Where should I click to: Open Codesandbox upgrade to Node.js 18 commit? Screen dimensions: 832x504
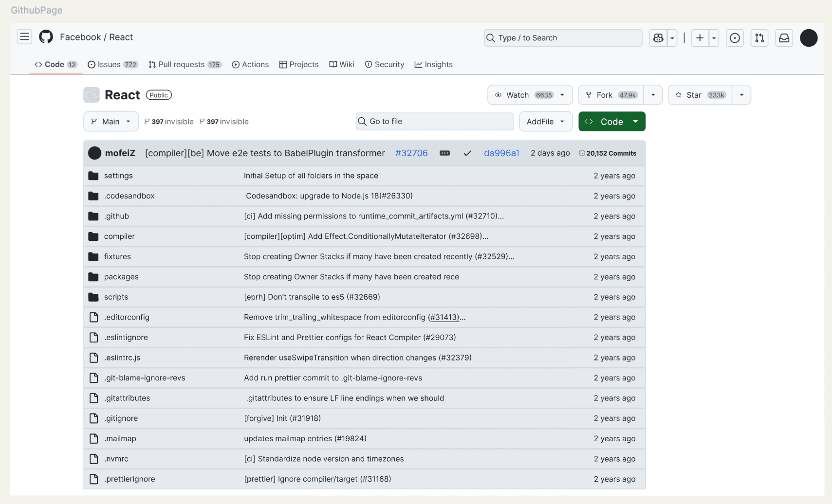tap(329, 196)
